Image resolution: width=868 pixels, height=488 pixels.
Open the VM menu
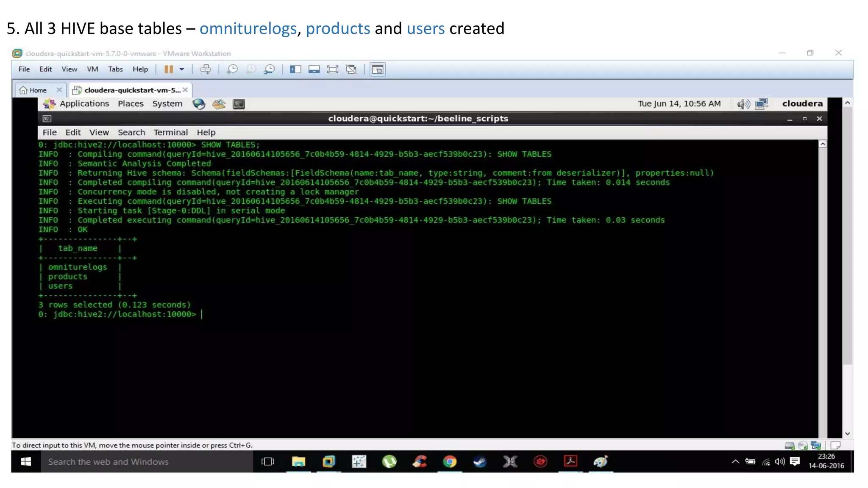[x=92, y=69]
